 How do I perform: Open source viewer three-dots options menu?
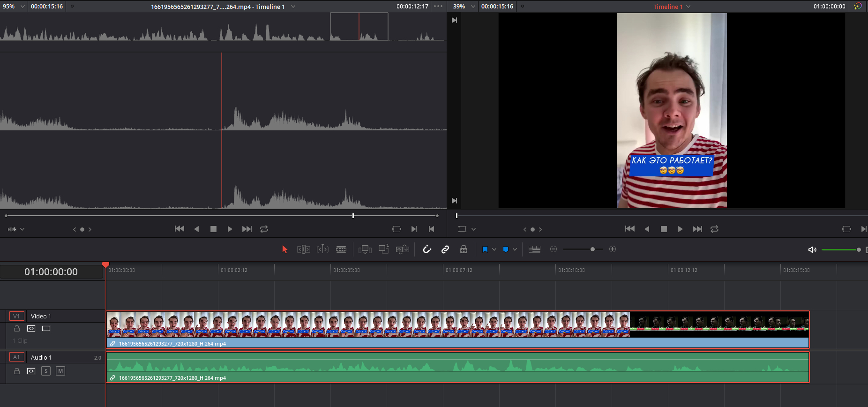438,7
